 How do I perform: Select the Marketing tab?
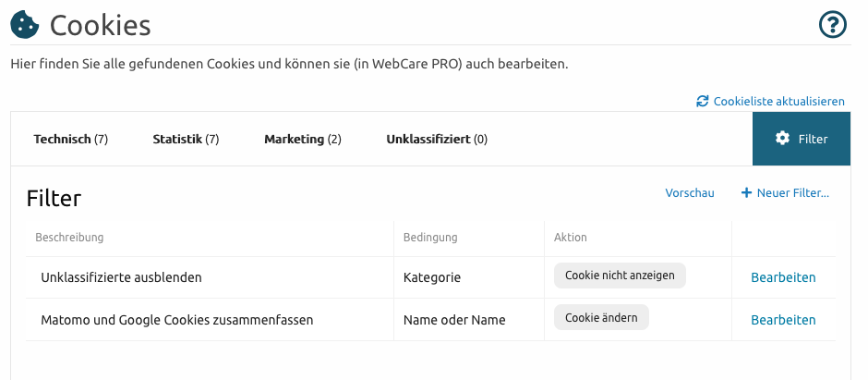[303, 139]
